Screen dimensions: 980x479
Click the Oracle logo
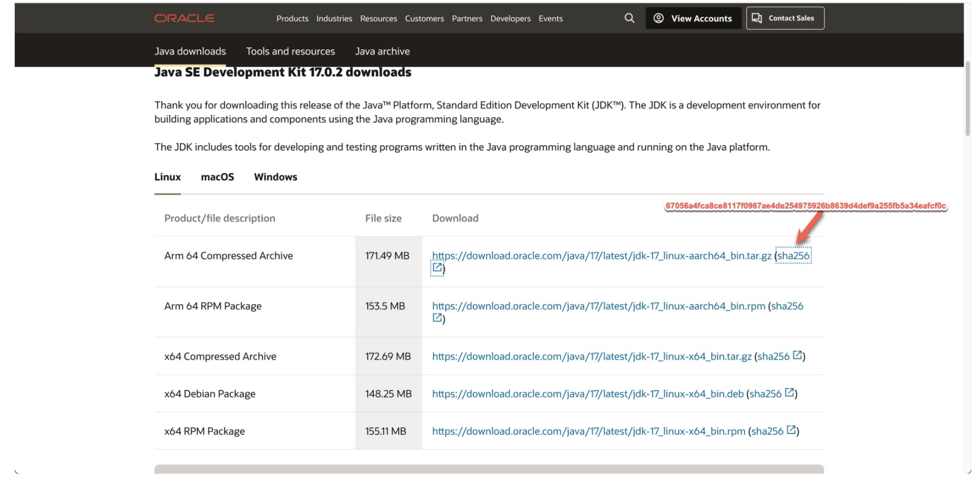coord(184,18)
